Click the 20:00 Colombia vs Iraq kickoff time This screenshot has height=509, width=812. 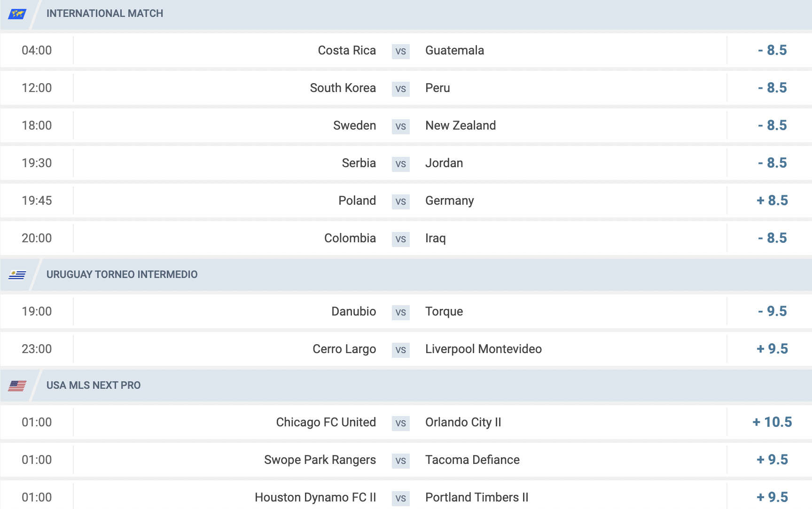37,238
